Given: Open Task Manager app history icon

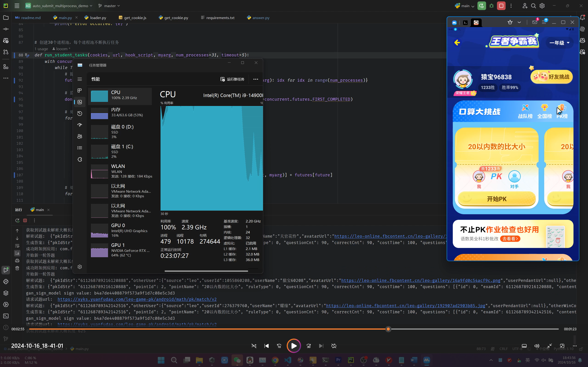Looking at the screenshot, I should (80, 113).
